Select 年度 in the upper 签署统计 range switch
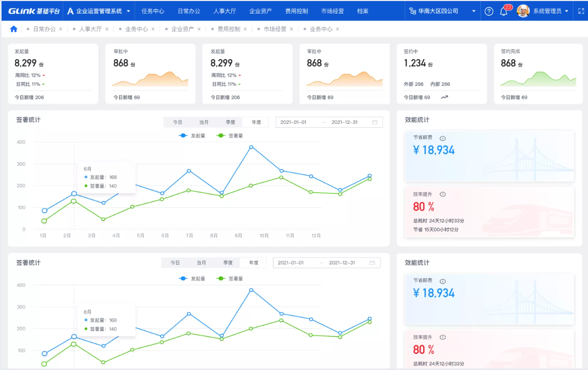This screenshot has height=370, width=588. coord(256,122)
